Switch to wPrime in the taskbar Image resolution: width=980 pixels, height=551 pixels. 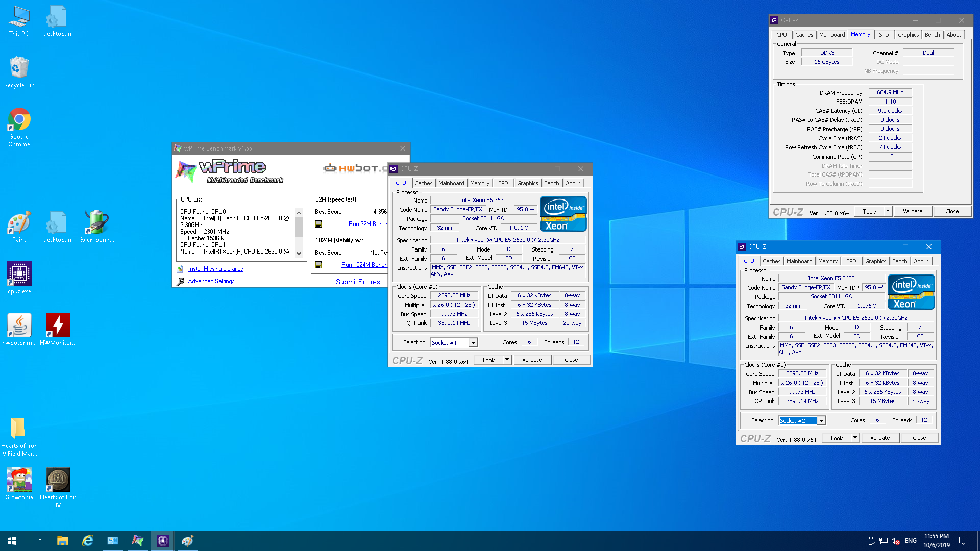tap(137, 541)
